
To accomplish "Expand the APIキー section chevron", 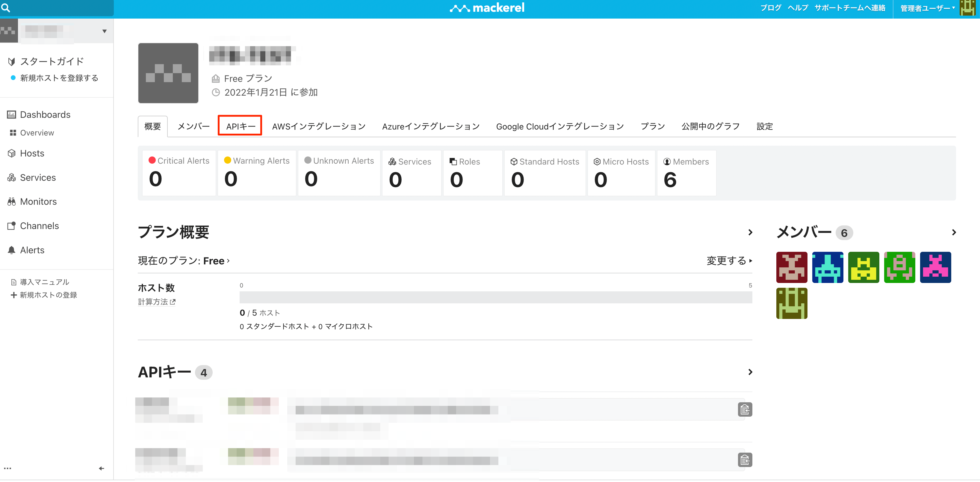I will click(x=750, y=372).
